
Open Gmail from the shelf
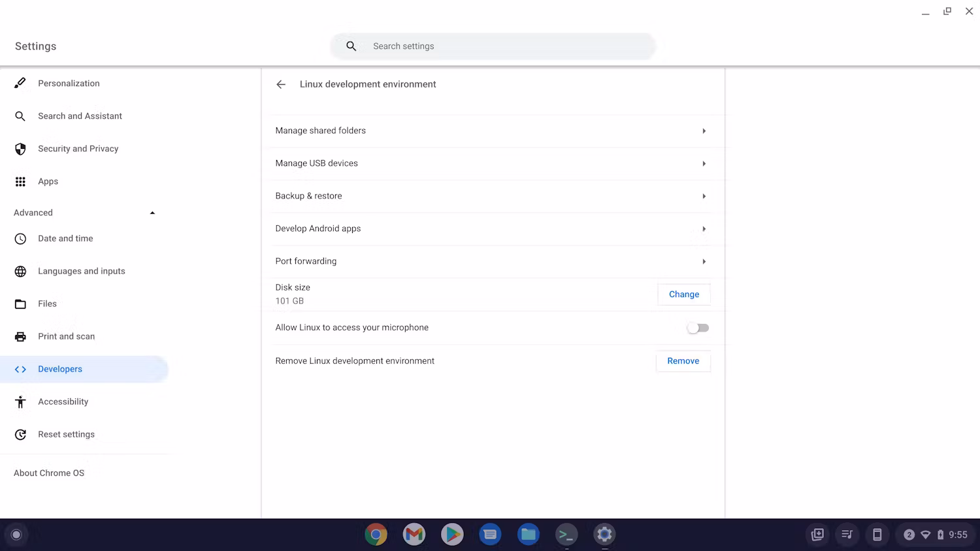[x=414, y=534]
